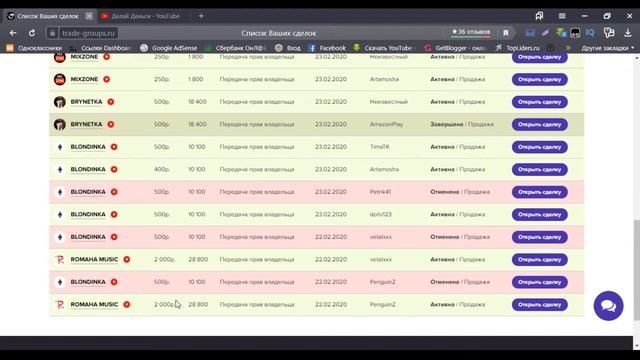The width and height of the screenshot is (640, 360).
Task: Open cancelled BLONDINKA deal with vetalxxx
Action: point(539,237)
